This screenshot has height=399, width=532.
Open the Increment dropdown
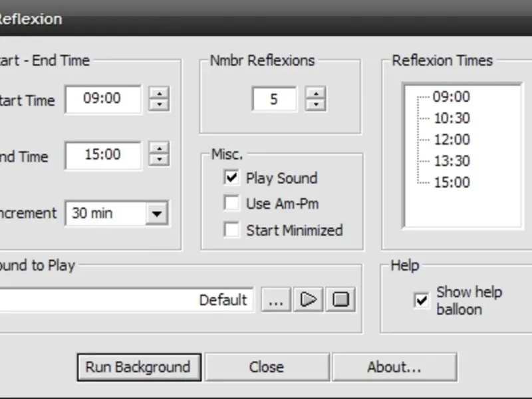[x=157, y=213]
